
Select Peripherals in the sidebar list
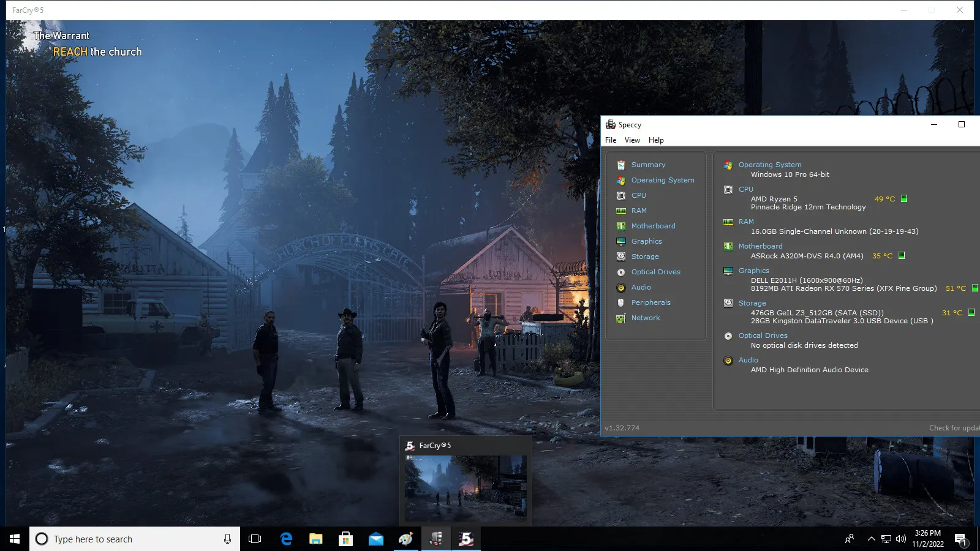coord(651,302)
